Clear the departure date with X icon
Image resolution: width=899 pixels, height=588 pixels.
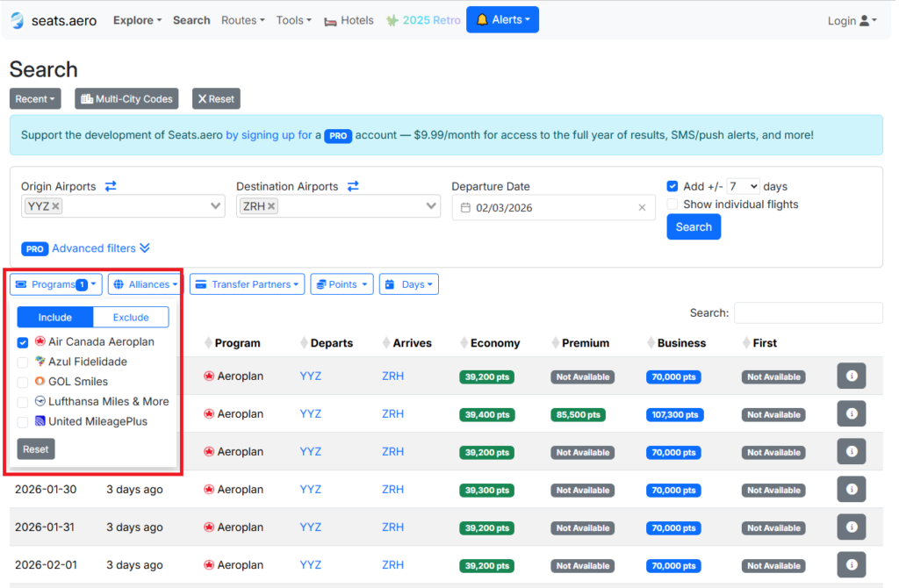point(642,208)
